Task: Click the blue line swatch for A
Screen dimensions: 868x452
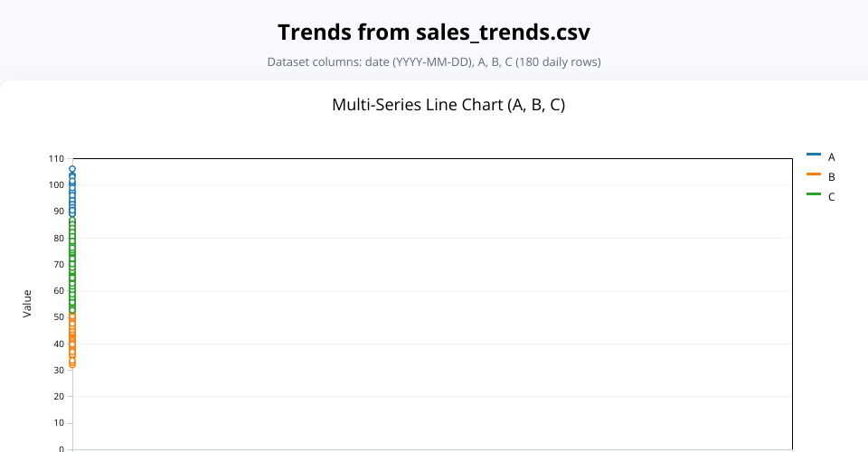Action: tap(814, 156)
